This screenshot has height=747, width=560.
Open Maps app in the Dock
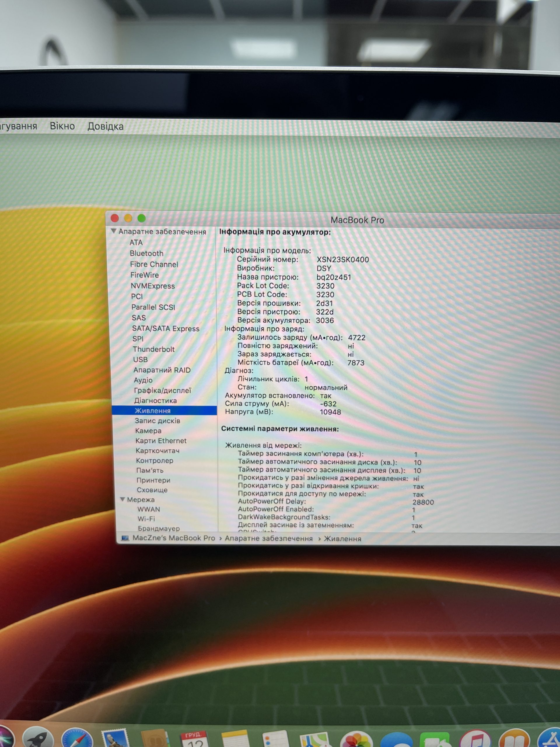click(x=315, y=740)
